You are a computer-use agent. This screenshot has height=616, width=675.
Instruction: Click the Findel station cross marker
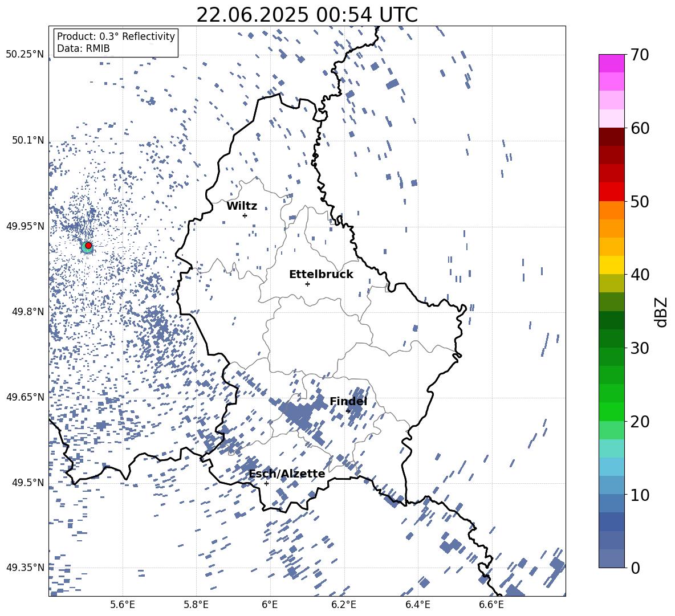[348, 411]
